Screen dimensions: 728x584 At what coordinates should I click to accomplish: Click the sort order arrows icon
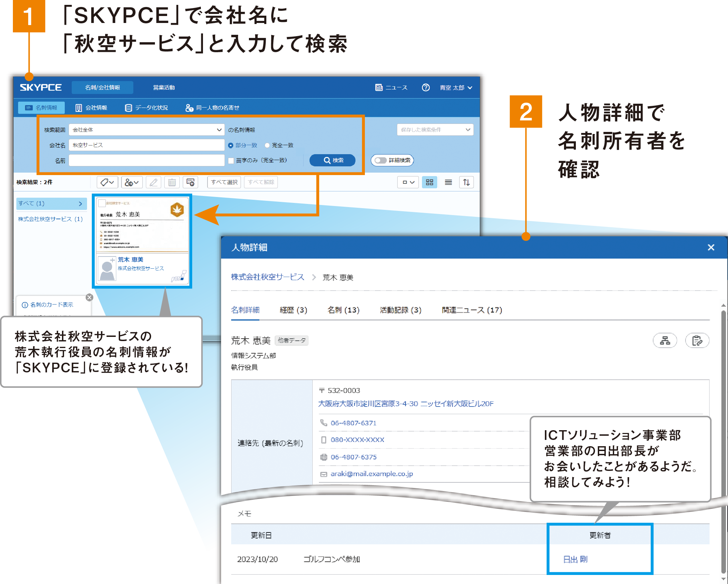click(x=467, y=182)
